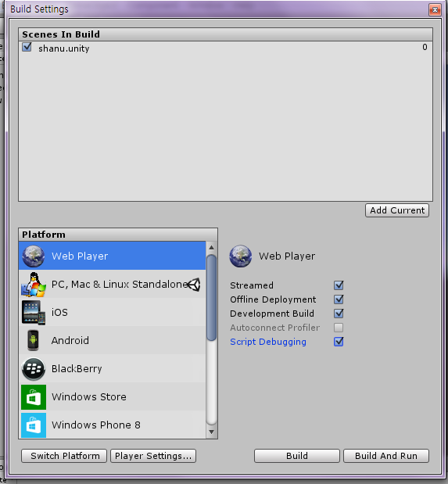
Task: Select the Windows Store platform row
Action: tap(112, 397)
